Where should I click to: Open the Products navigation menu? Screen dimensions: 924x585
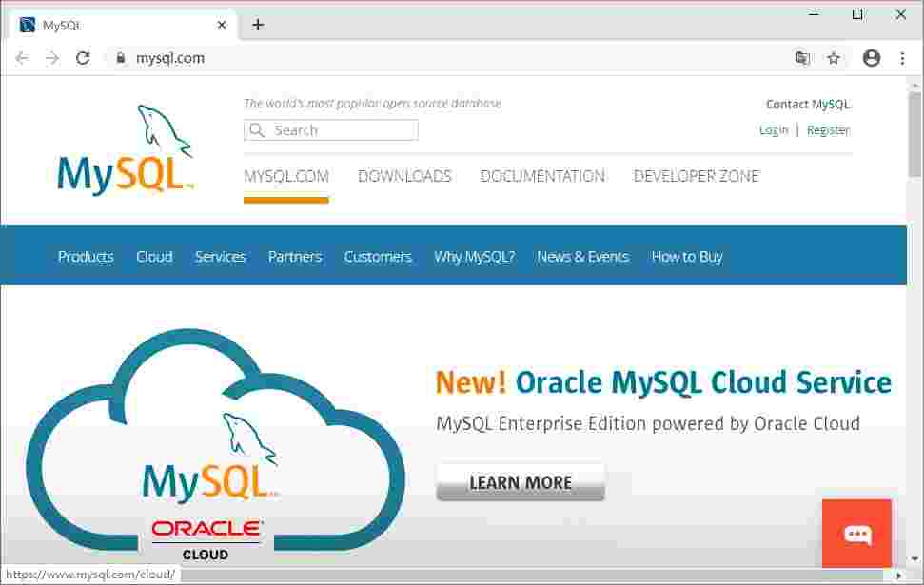point(85,256)
